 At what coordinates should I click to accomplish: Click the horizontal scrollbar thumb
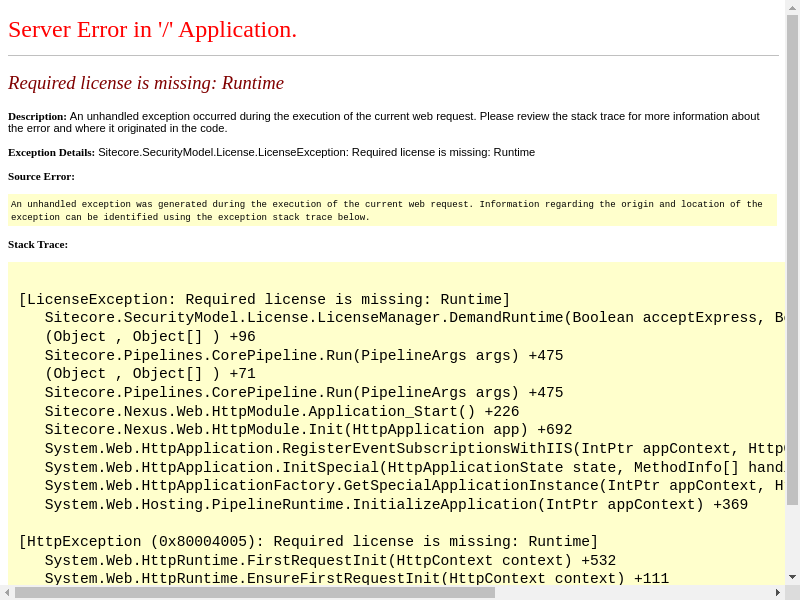(255, 592)
